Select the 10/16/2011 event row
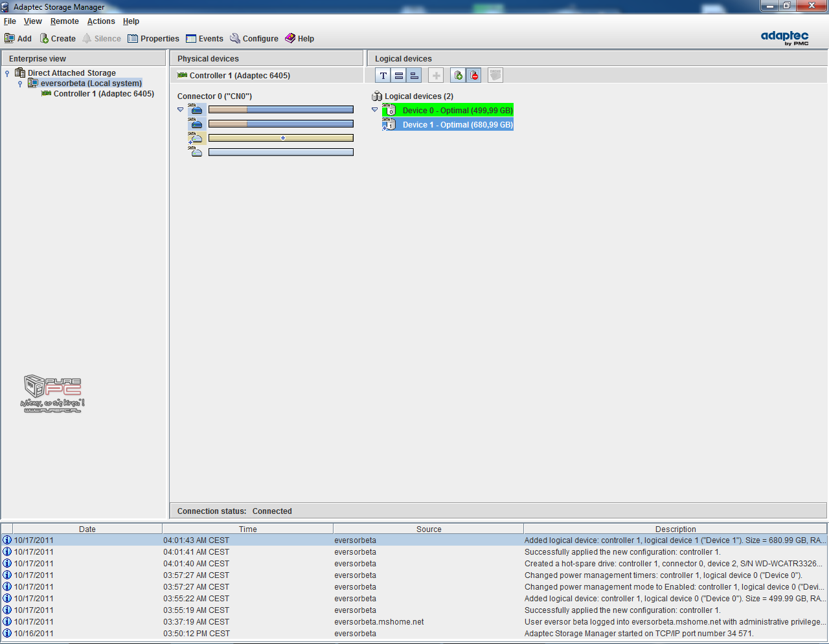The width and height of the screenshot is (829, 644). coord(414,634)
